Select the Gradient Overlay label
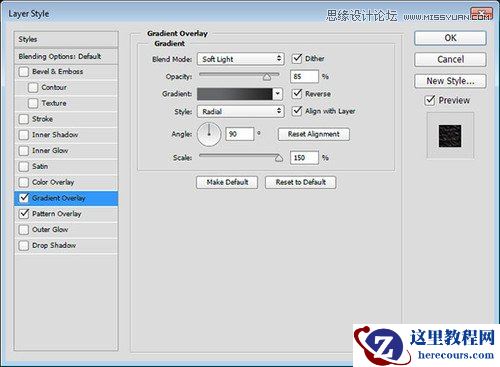Viewport: 500px width, 367px height. tap(59, 198)
